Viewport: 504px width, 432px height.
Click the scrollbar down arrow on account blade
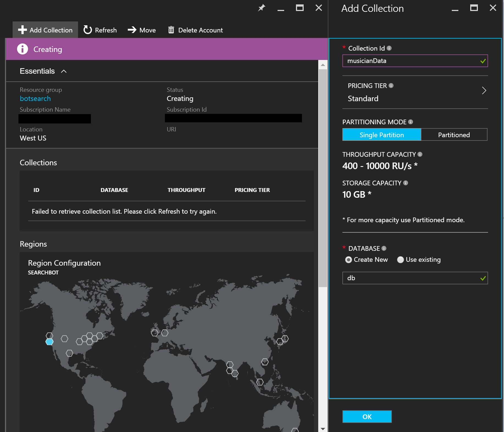pos(323,429)
